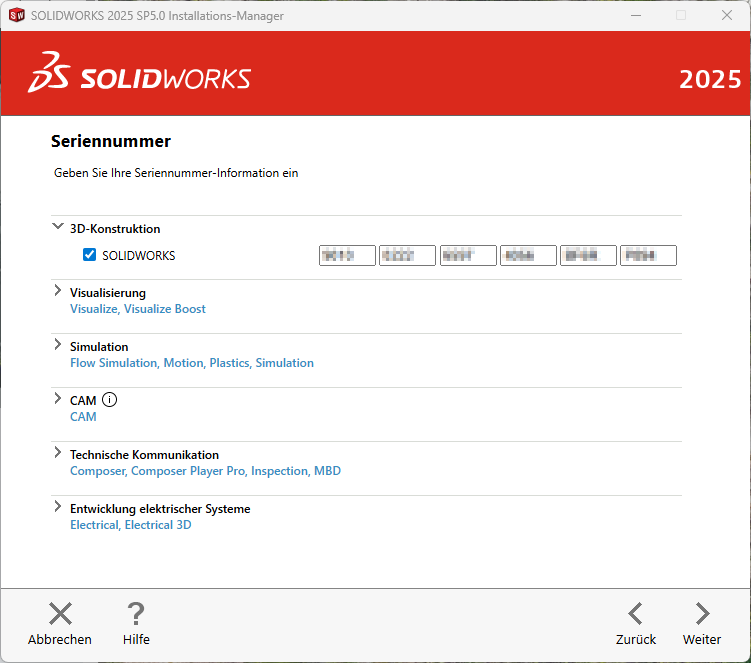
Task: Click the SOLIDWORKS logo in the red banner
Action: [140, 78]
